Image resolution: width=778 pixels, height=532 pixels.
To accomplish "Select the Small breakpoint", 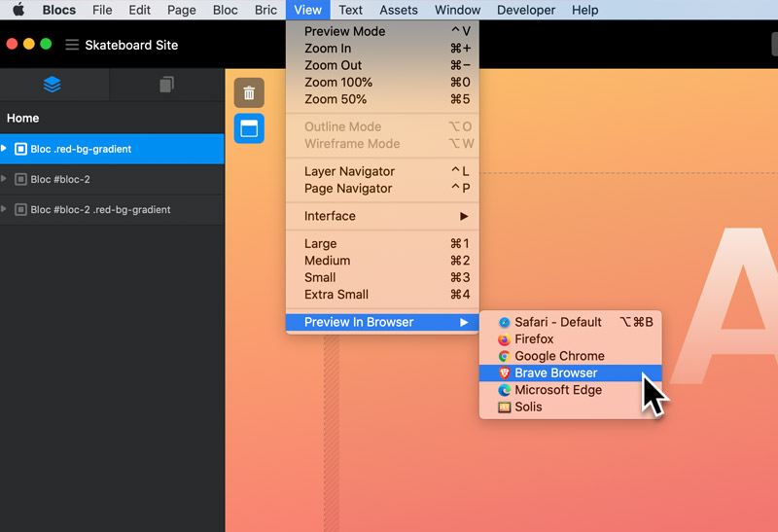I will pyautogui.click(x=382, y=277).
